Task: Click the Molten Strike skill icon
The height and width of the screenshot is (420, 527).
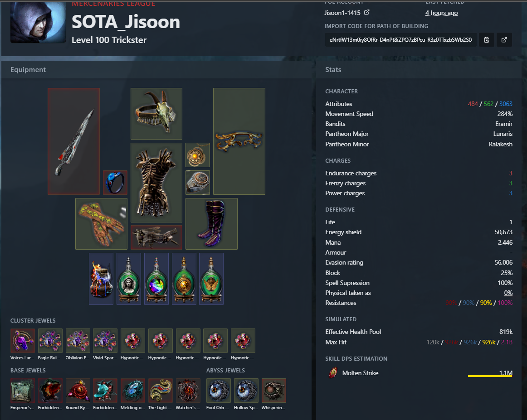Action: (x=333, y=373)
